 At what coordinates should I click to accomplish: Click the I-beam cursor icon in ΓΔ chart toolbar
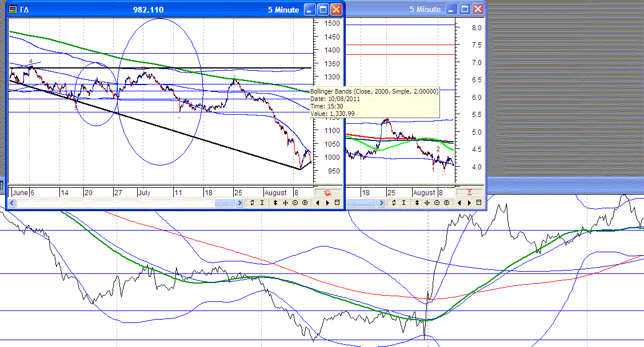(x=262, y=203)
